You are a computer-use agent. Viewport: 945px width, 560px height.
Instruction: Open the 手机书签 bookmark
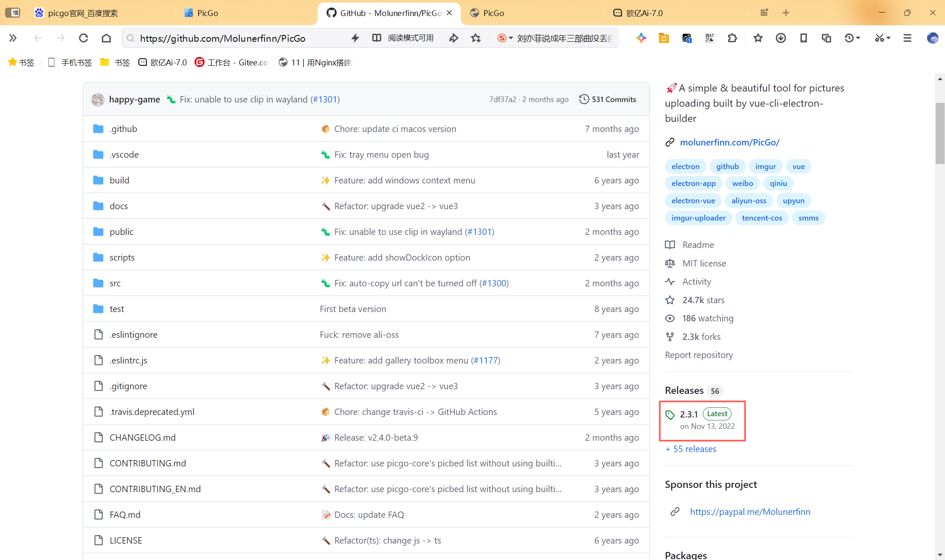tap(70, 62)
